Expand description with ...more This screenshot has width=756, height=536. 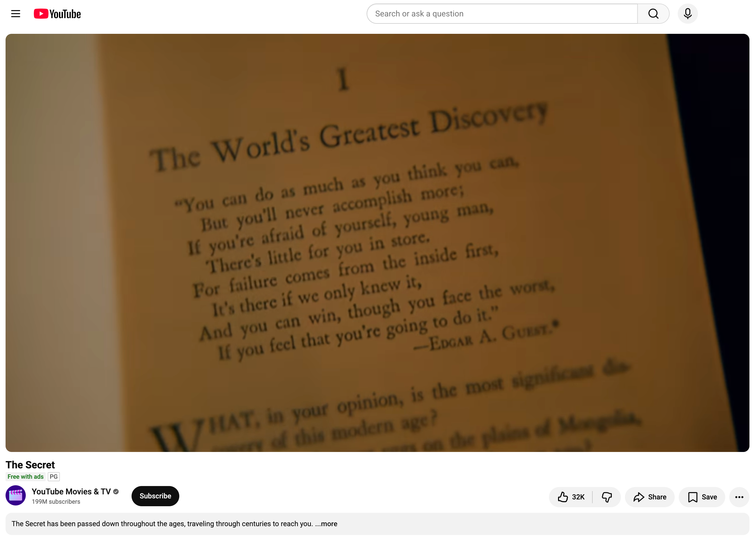click(x=326, y=524)
